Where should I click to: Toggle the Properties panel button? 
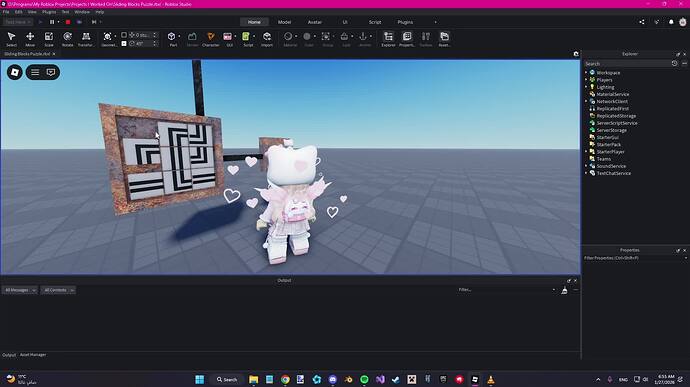click(407, 39)
